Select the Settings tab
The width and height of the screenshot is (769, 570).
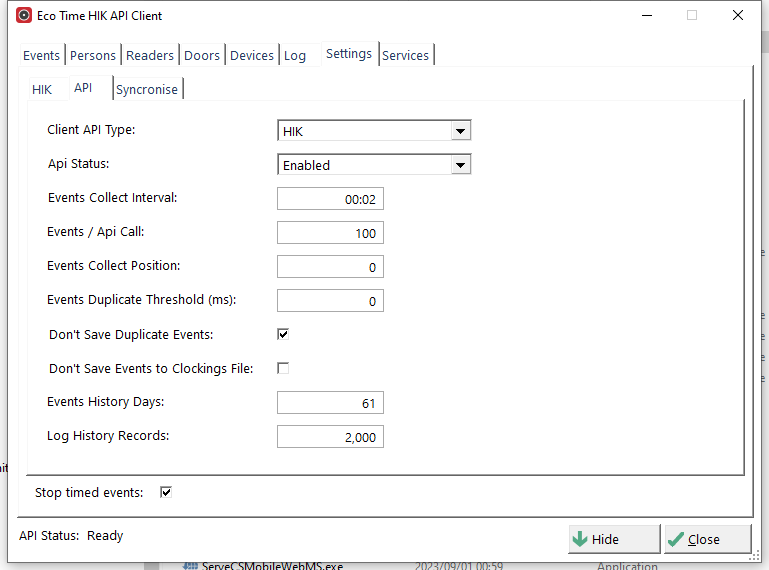click(349, 53)
